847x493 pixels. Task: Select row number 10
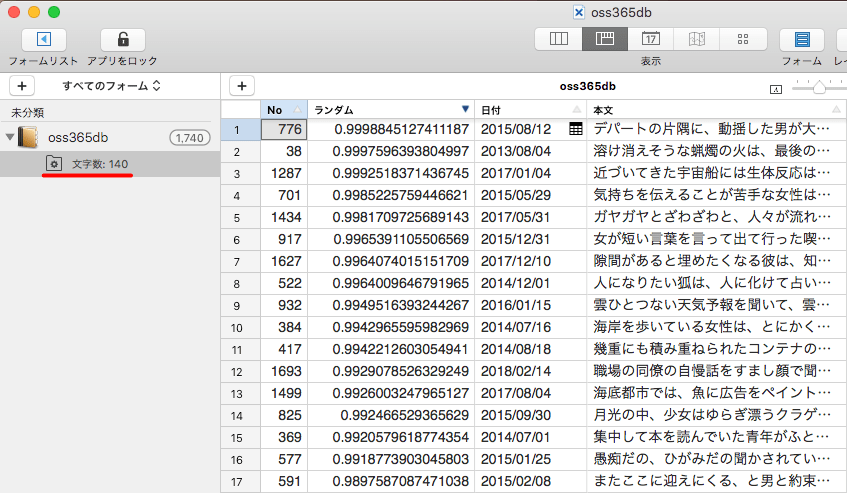[x=237, y=328]
